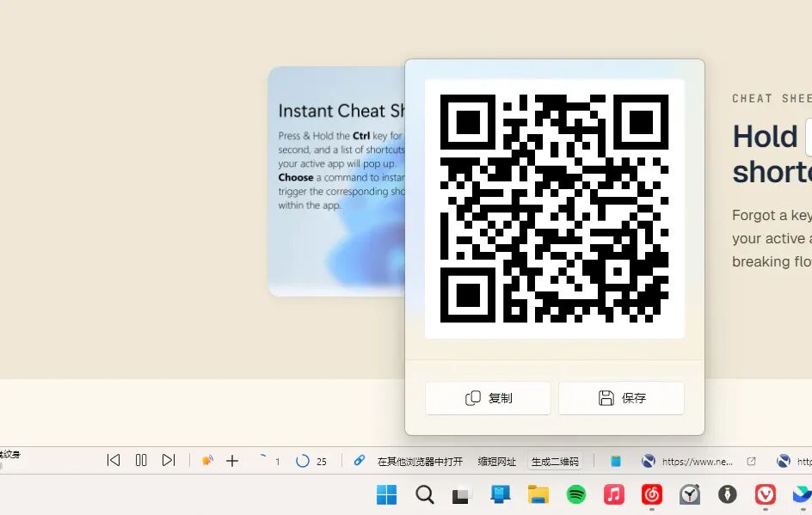Click the Instant Cheat Sheet card image
Viewport: 812px width, 515px height.
pyautogui.click(x=336, y=181)
